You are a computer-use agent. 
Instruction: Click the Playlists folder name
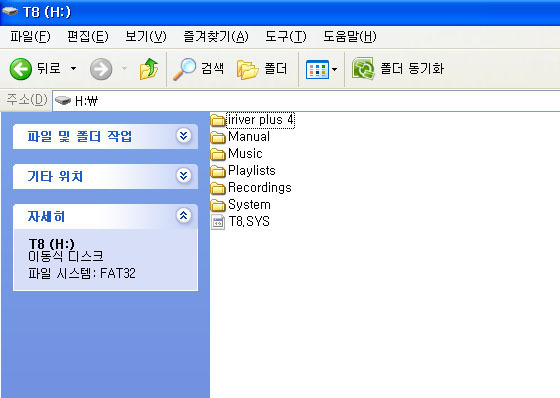252,171
